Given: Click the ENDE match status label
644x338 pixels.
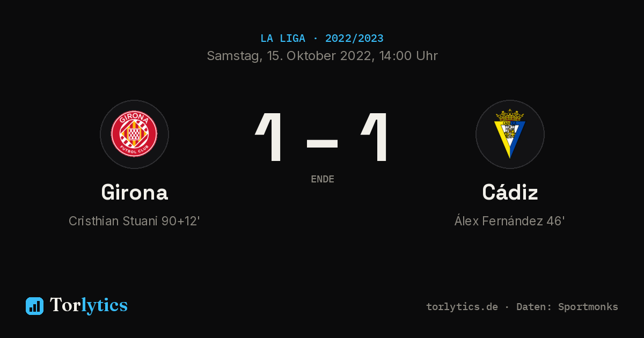Looking at the screenshot, I should click(x=323, y=179).
